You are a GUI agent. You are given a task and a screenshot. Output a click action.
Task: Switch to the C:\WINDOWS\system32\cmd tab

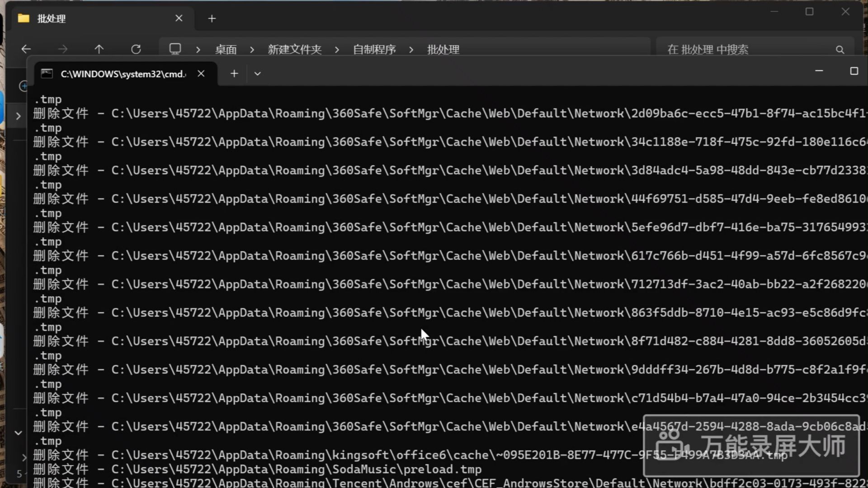pyautogui.click(x=126, y=74)
